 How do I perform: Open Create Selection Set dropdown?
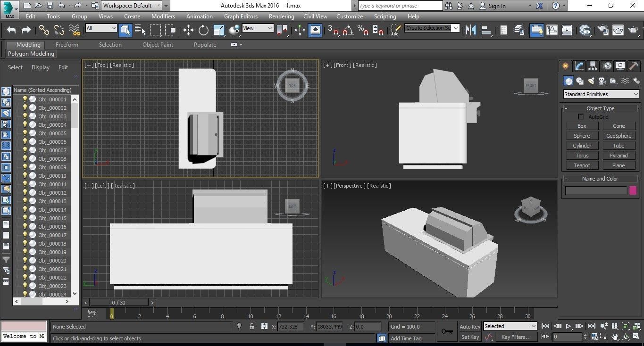432,28
